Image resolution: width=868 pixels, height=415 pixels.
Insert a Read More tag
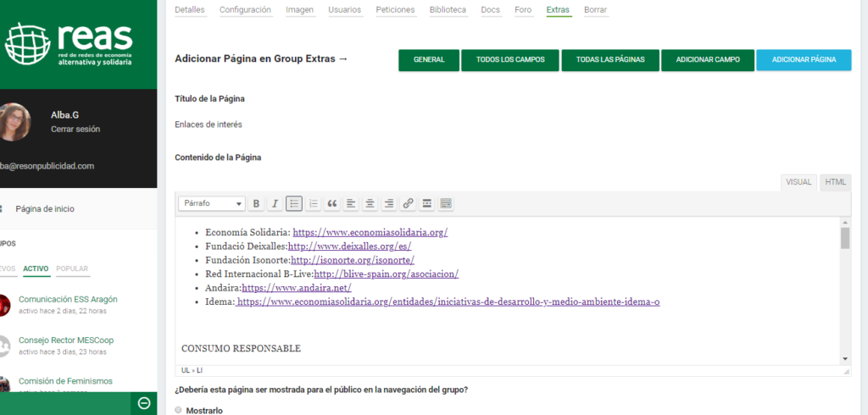427,203
